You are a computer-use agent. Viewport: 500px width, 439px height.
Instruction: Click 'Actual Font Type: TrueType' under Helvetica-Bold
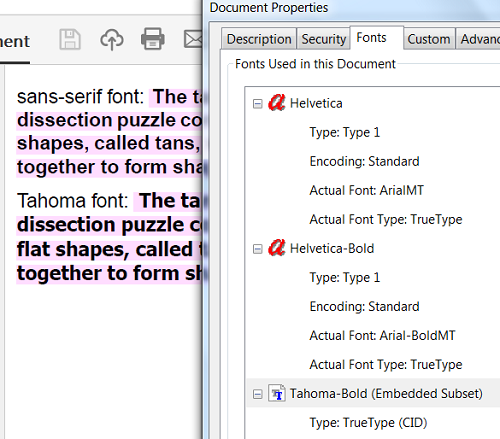[386, 364]
